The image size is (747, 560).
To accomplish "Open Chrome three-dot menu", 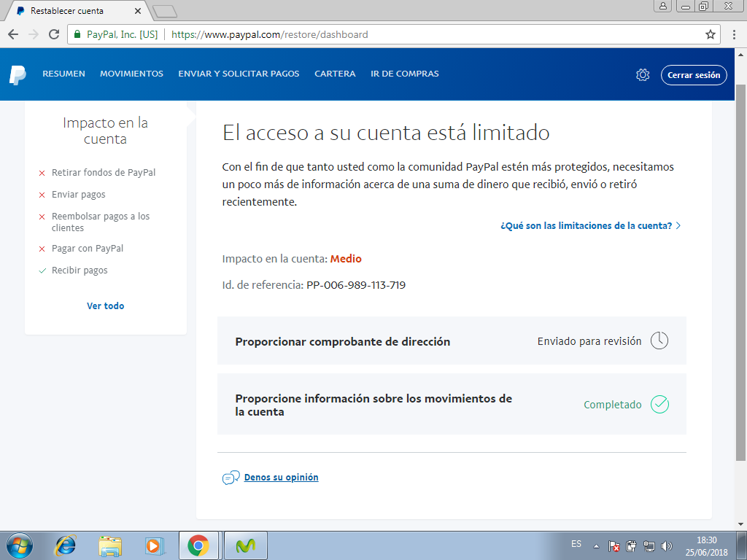I will [x=734, y=34].
